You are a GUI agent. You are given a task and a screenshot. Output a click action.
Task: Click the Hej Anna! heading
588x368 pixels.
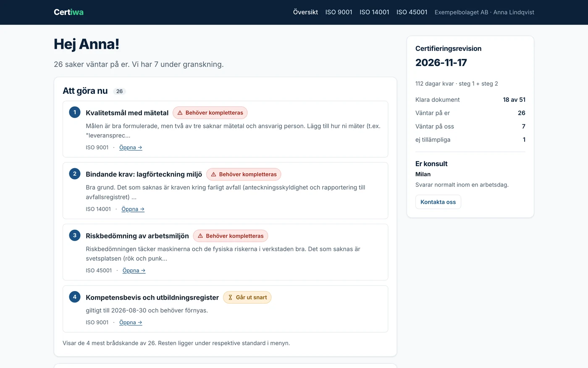(x=87, y=44)
